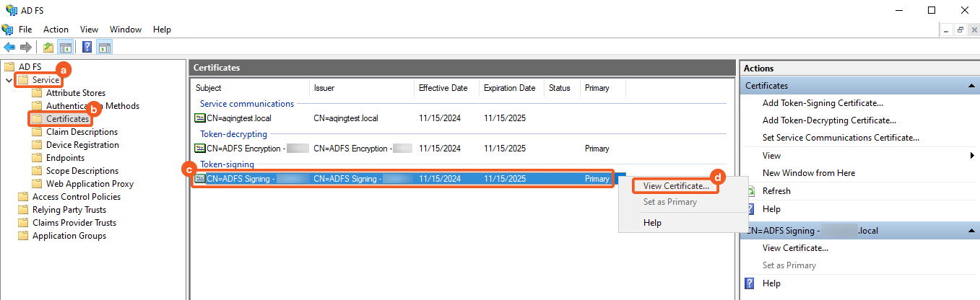Click Set as Primary in Actions pane
Image resolution: width=980 pixels, height=300 pixels.
789,265
